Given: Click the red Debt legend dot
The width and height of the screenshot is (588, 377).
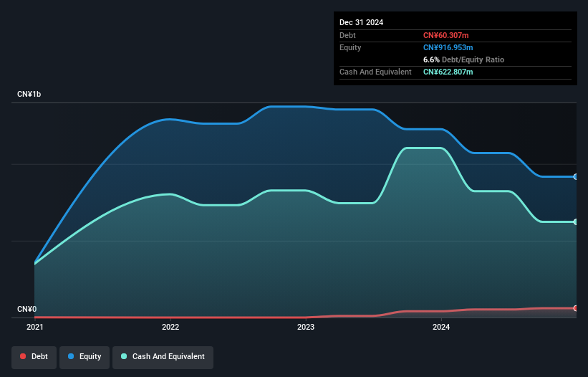Looking at the screenshot, I should pos(23,356).
